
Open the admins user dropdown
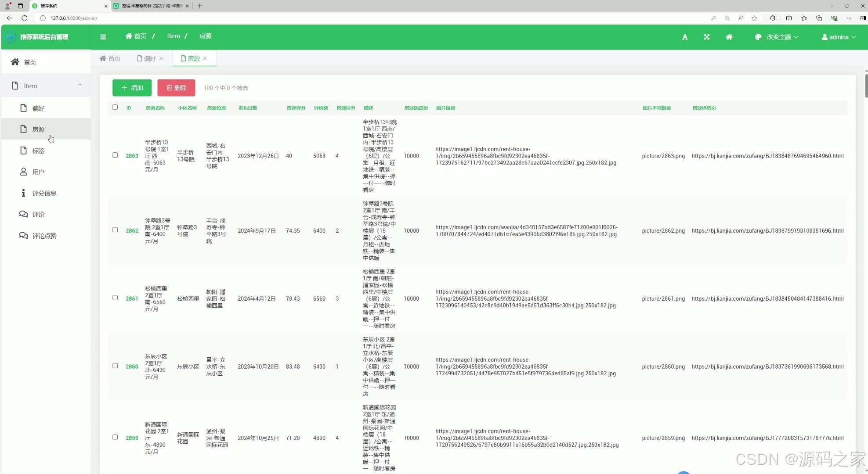tap(839, 37)
